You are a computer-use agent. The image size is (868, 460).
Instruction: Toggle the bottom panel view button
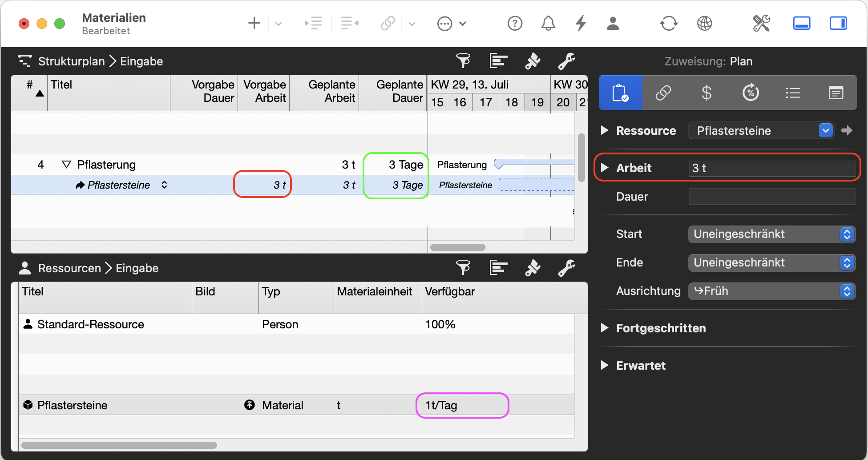802,23
